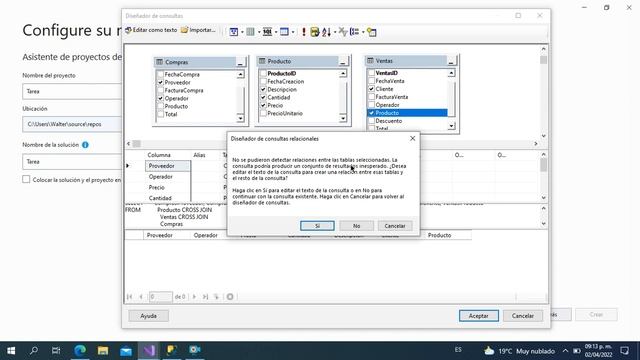This screenshot has height=360, width=640.
Task: Minimize the Compras table box
Action: pyautogui.click(x=240, y=62)
